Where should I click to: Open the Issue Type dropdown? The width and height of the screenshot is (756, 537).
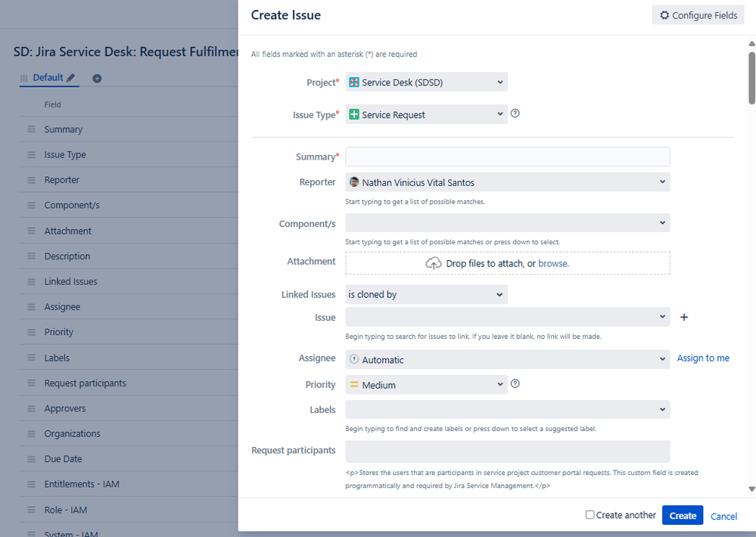(426, 115)
